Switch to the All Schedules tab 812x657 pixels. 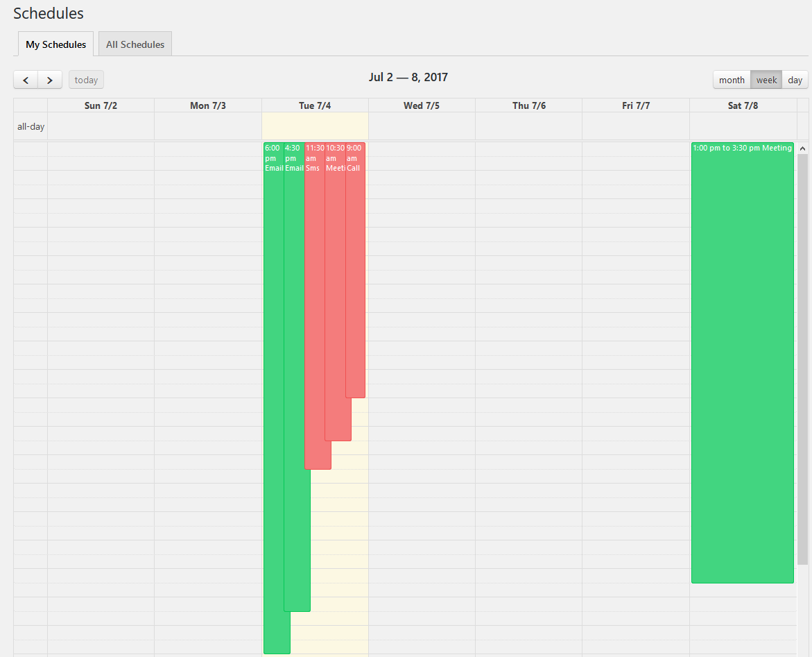pyautogui.click(x=135, y=44)
